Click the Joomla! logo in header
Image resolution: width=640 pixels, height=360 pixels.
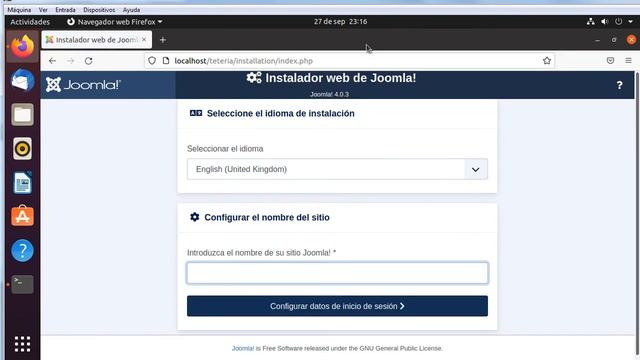[x=83, y=85]
